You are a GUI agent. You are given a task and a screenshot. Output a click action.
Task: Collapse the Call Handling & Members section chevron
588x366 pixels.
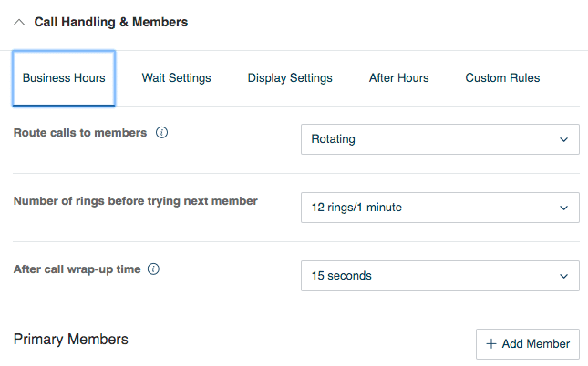[20, 22]
